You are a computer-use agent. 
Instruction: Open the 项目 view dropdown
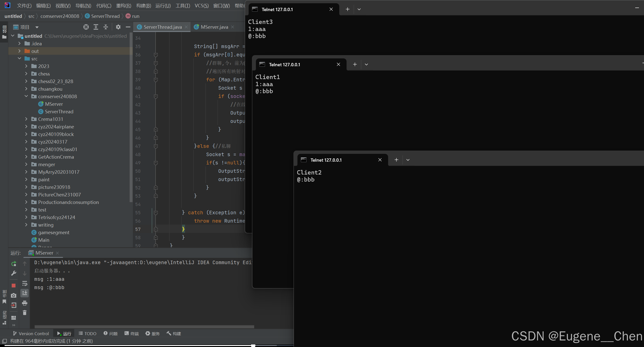[37, 27]
